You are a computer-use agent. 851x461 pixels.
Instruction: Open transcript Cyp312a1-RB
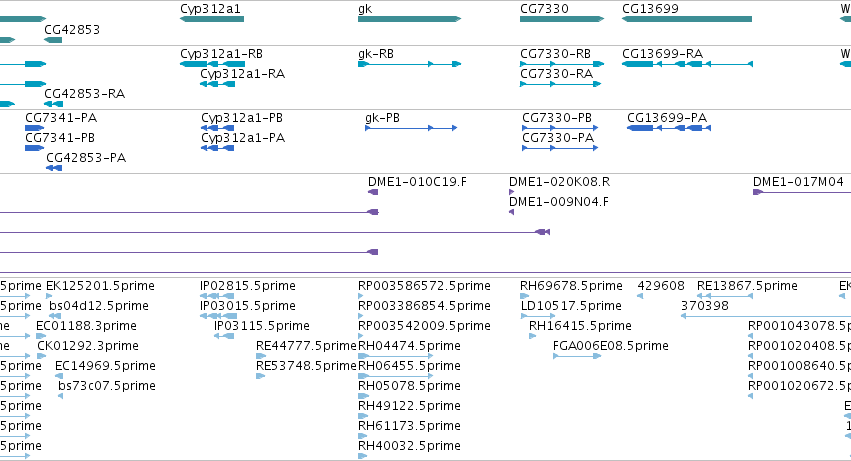[x=221, y=54]
